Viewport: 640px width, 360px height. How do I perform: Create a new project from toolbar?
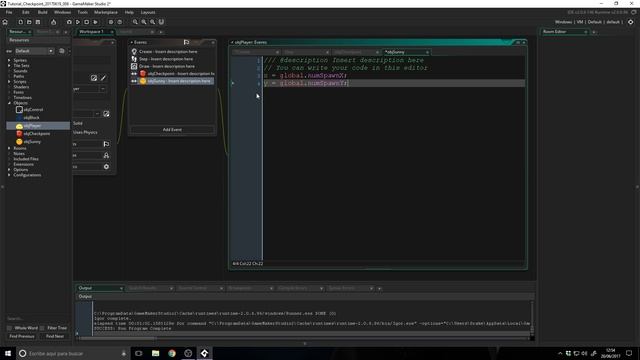coord(20,22)
